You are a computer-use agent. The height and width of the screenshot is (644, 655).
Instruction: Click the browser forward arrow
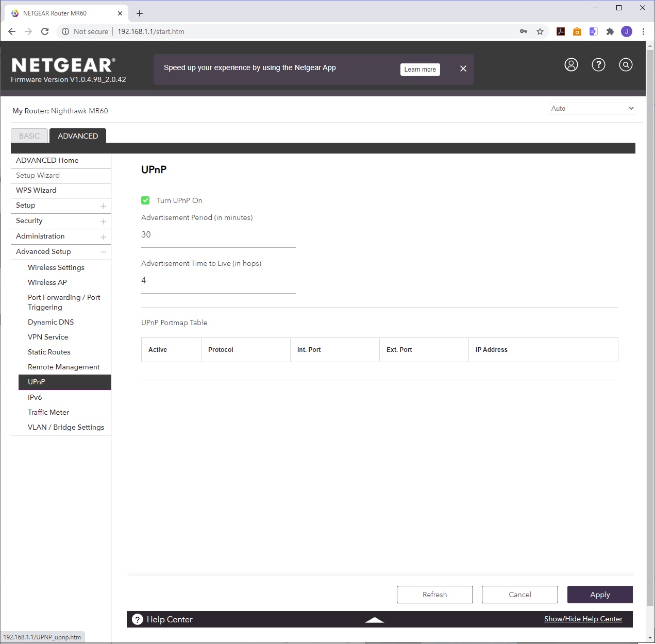(28, 31)
